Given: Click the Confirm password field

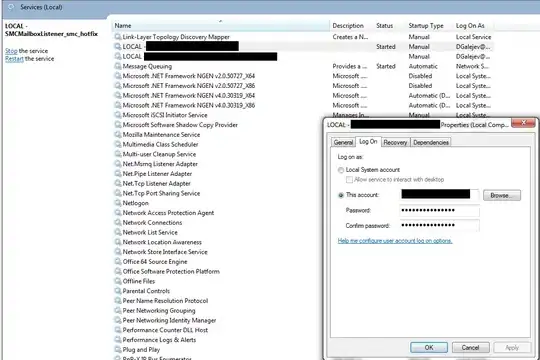Looking at the screenshot, I should click(439, 225).
